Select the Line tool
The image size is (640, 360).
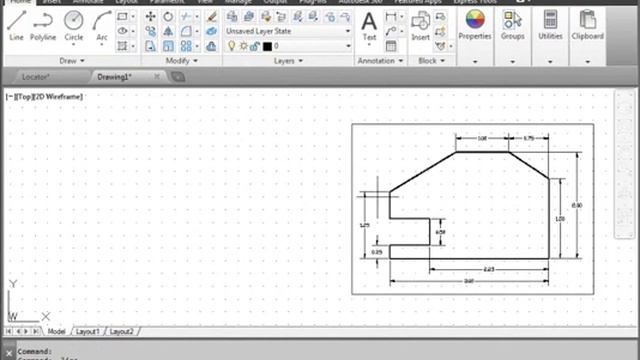[x=16, y=26]
